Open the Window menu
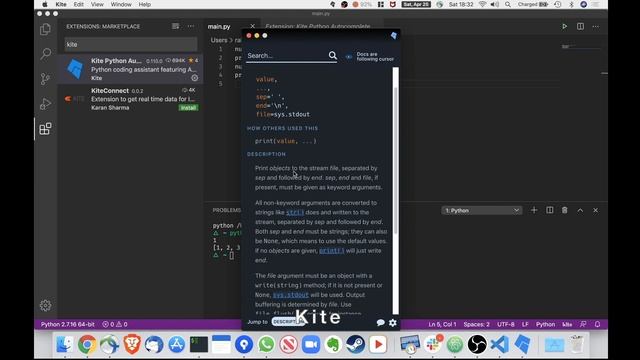Viewport: 640px width, 360px height. click(x=121, y=4)
